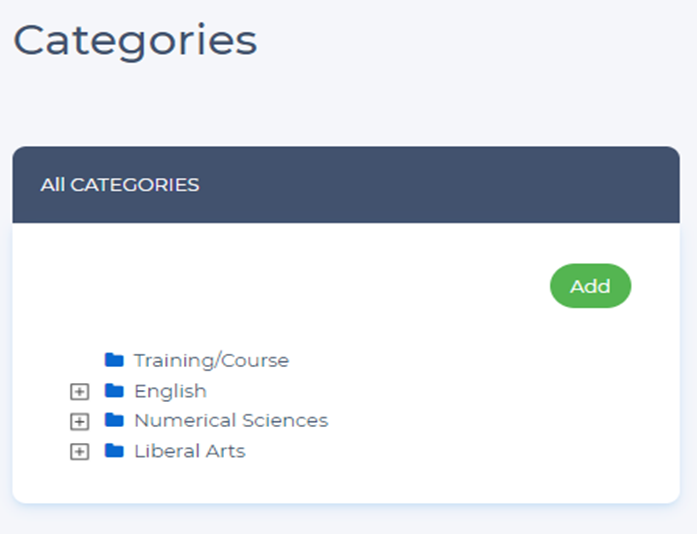
Task: Click the Categories page heading
Action: (x=135, y=40)
